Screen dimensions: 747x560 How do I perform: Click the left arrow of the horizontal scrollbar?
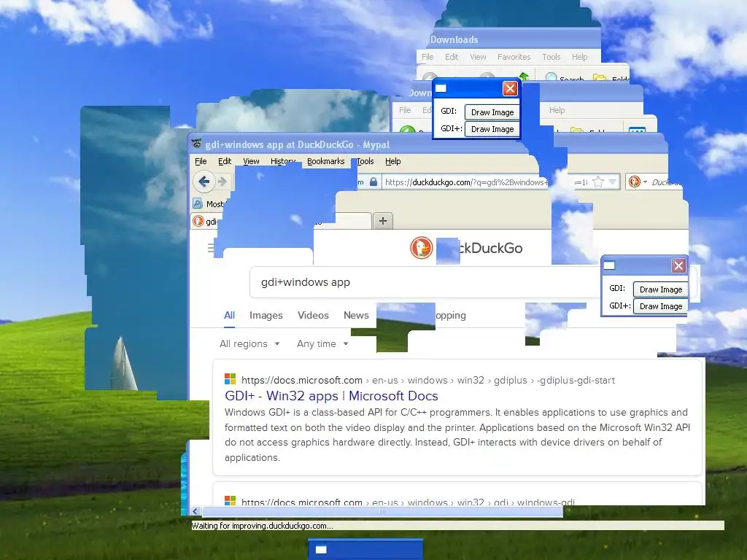[195, 511]
